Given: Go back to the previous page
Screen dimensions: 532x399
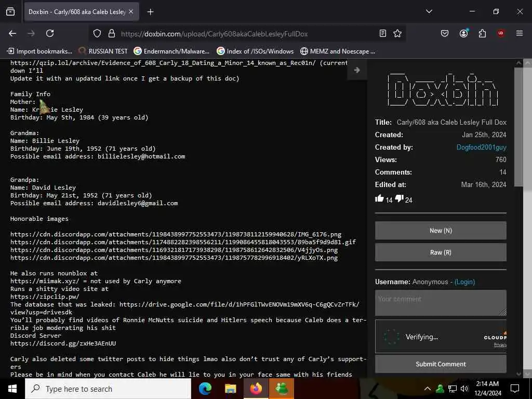Looking at the screenshot, I should coord(12,33).
